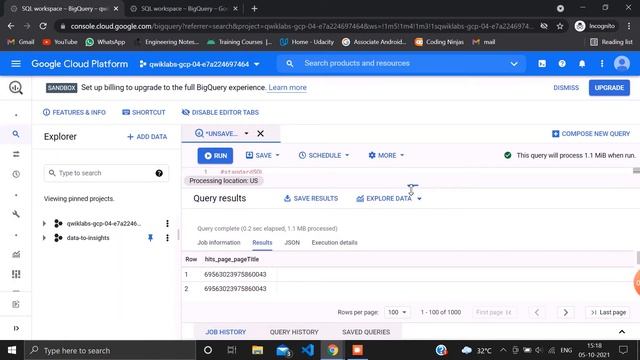Viewport: 640px width, 360px height.
Task: Go to the previous results page
Action: (x=537, y=312)
